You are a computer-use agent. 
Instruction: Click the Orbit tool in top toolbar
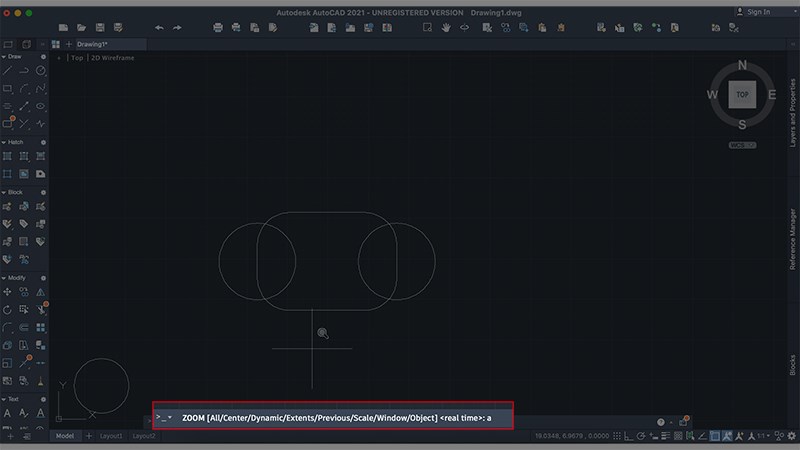pyautogui.click(x=464, y=28)
